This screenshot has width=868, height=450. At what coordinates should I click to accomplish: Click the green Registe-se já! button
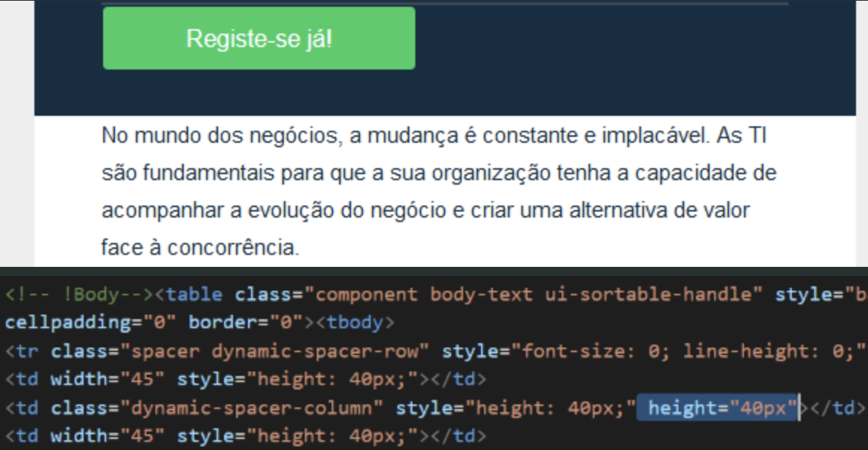[x=258, y=39]
